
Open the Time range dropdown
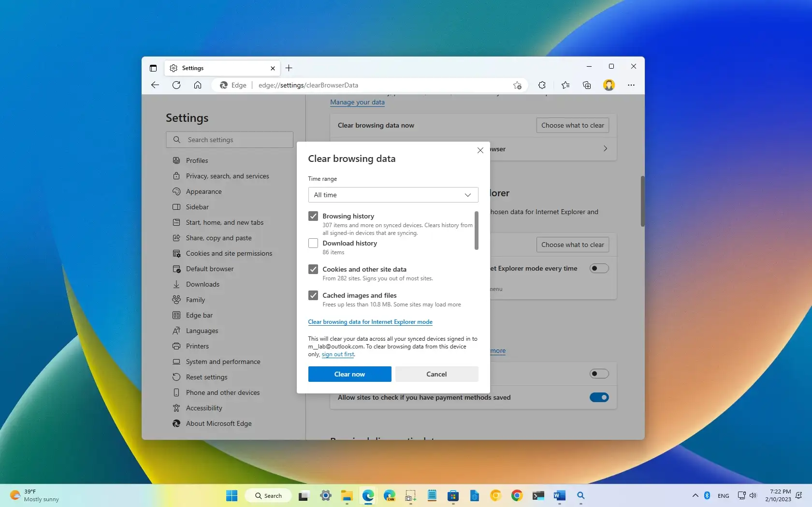(x=393, y=195)
